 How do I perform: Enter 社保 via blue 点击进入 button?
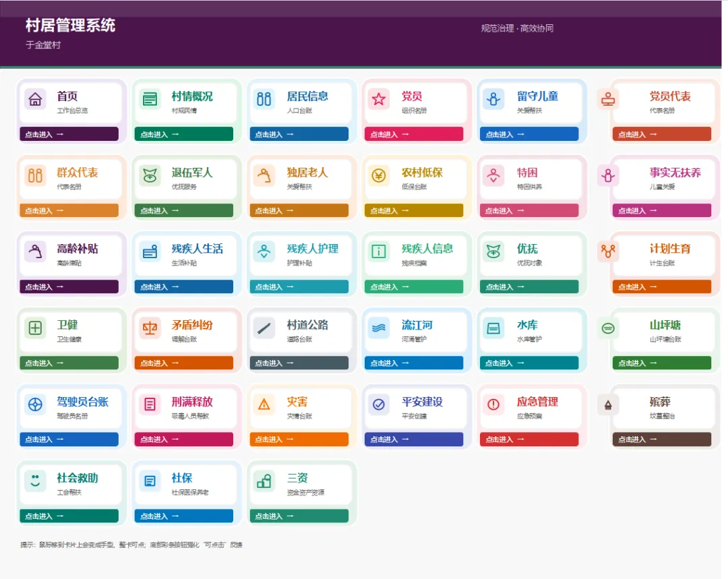(x=184, y=516)
